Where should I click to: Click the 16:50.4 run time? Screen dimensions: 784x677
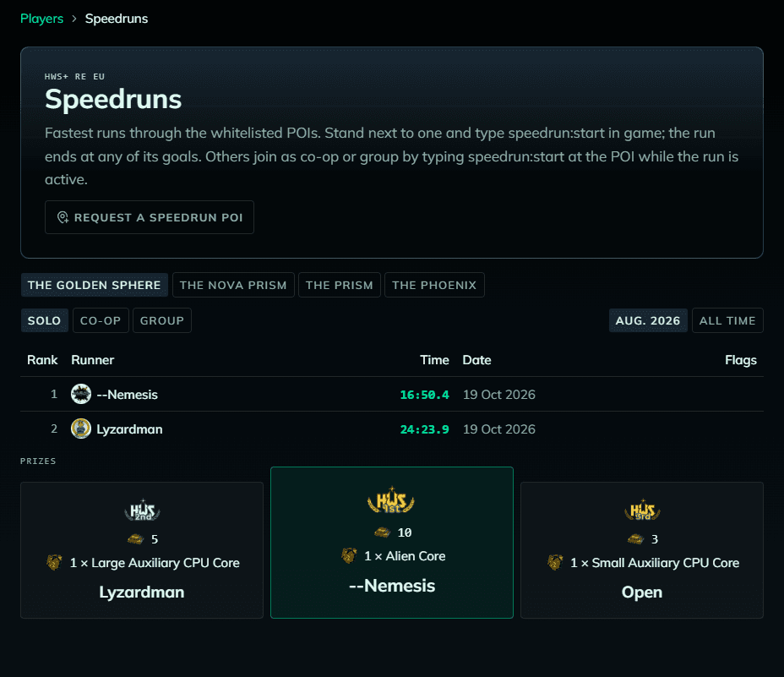(x=424, y=395)
